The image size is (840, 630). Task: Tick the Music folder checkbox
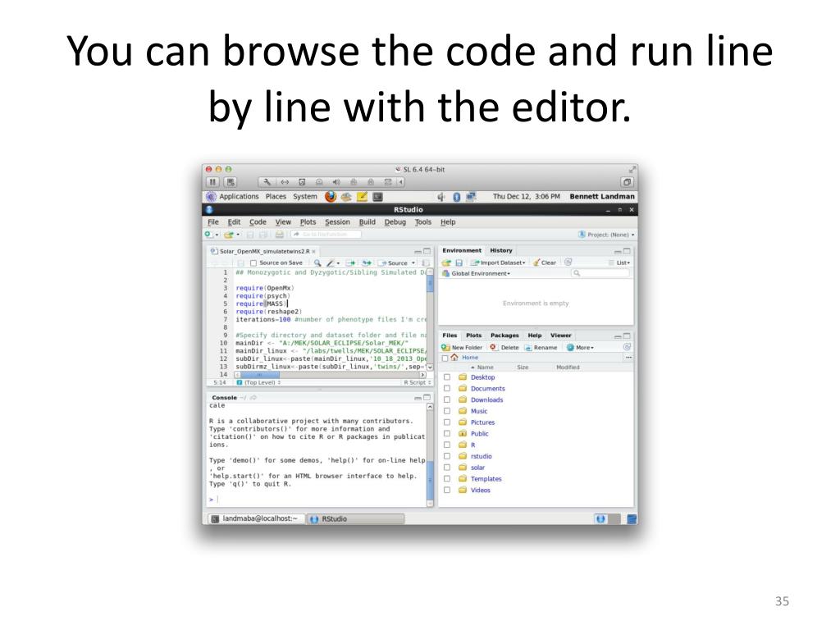pos(447,411)
